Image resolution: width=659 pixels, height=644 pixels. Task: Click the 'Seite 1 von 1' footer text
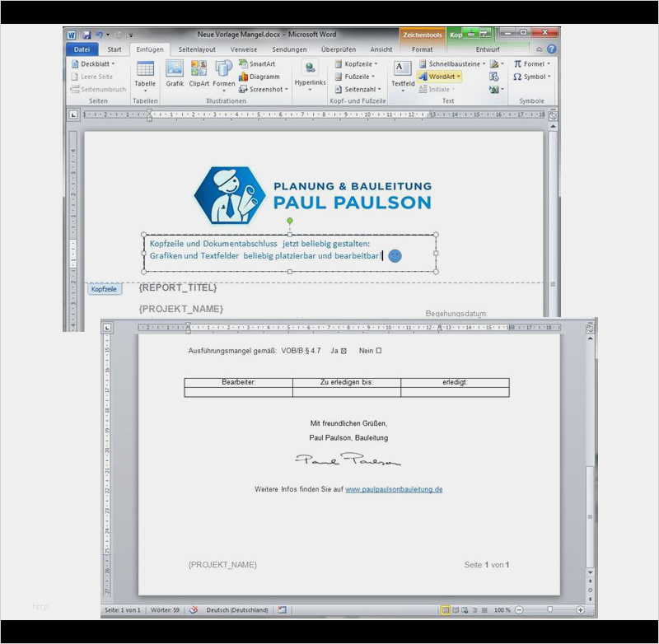486,565
